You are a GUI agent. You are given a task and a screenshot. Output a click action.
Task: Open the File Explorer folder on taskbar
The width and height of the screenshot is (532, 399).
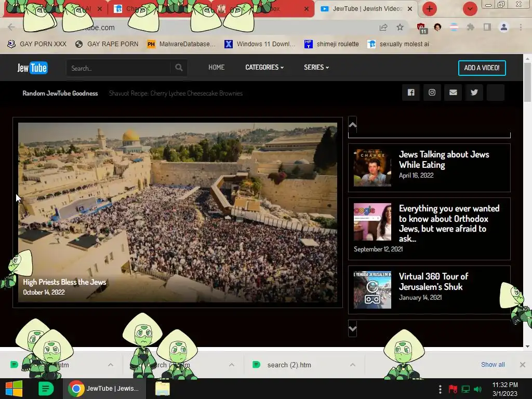[x=163, y=389]
